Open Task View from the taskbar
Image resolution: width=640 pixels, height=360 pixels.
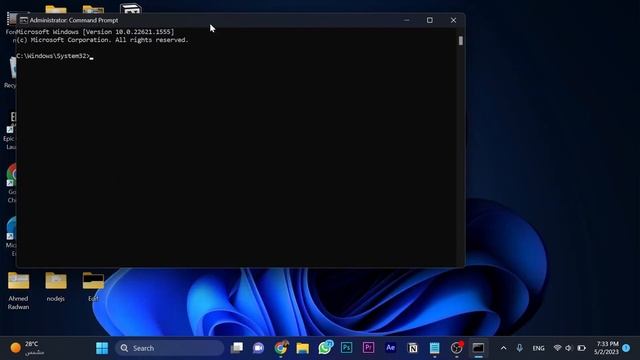point(237,348)
